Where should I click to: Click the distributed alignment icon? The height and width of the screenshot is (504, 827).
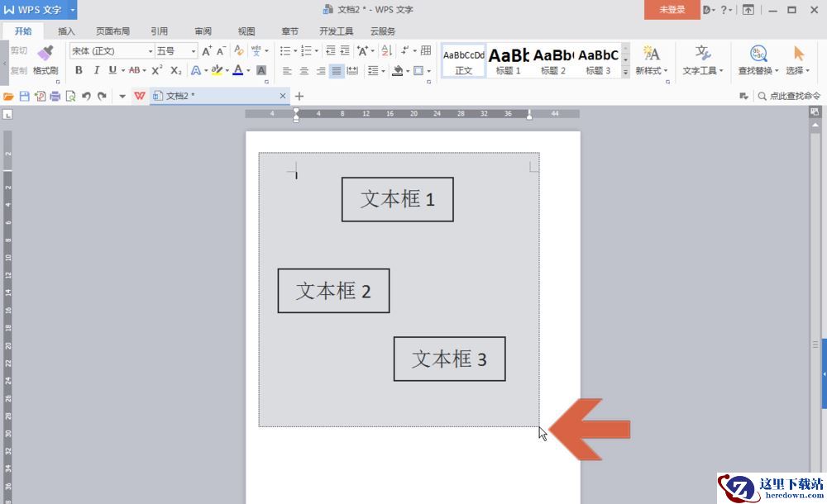352,71
